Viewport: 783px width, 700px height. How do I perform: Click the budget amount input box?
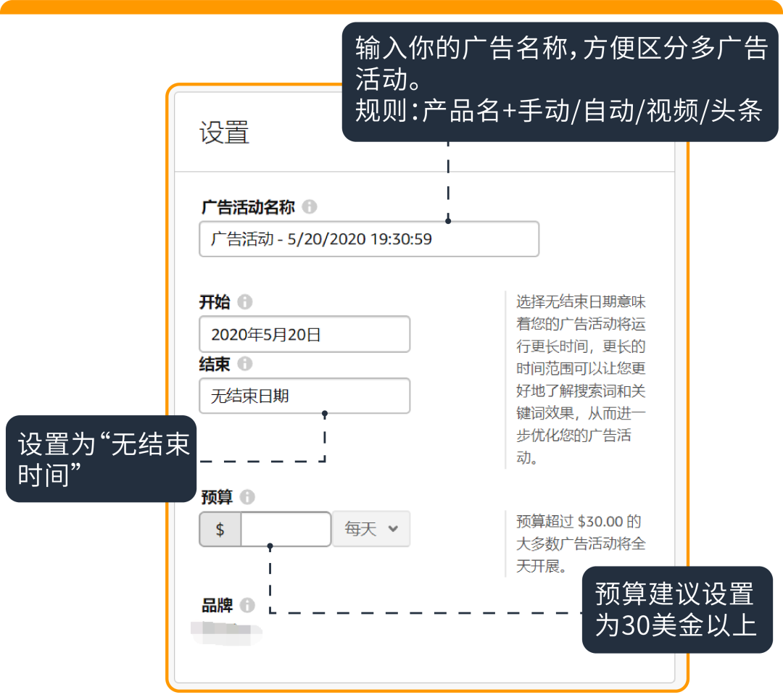pyautogui.click(x=285, y=529)
